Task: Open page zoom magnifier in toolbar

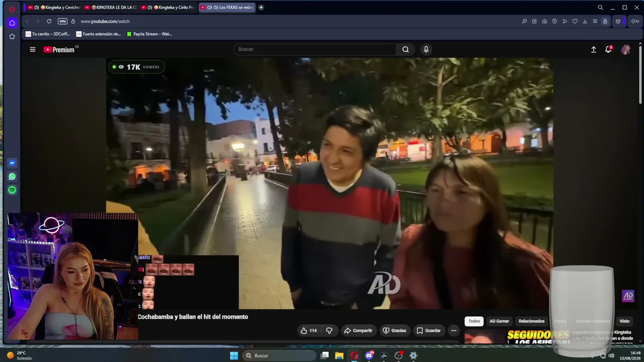Action: pos(524,21)
